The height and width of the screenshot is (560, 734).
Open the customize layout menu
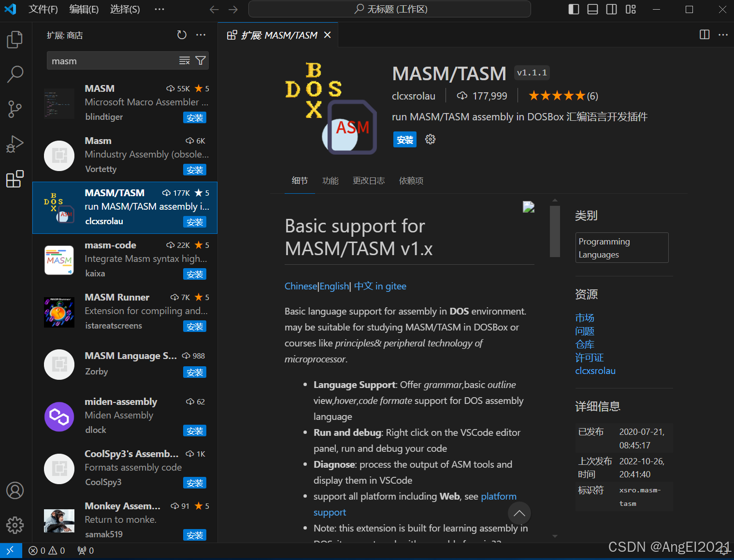click(x=631, y=9)
